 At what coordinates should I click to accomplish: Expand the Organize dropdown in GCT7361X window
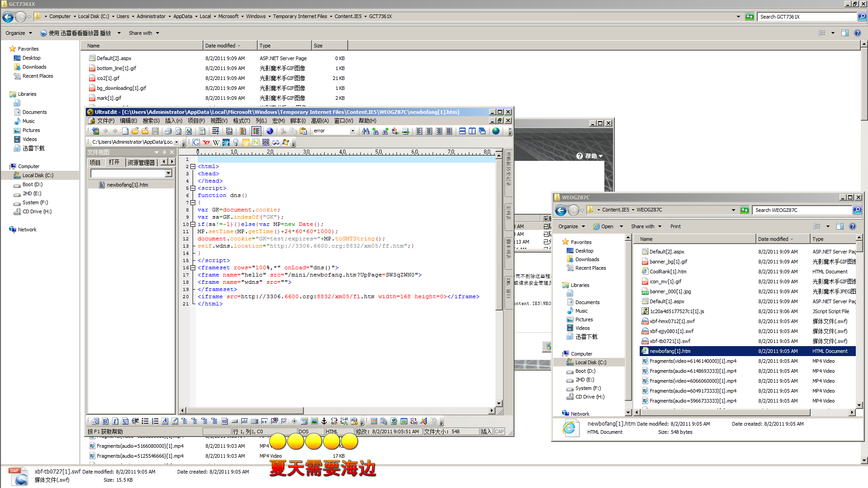(x=19, y=33)
